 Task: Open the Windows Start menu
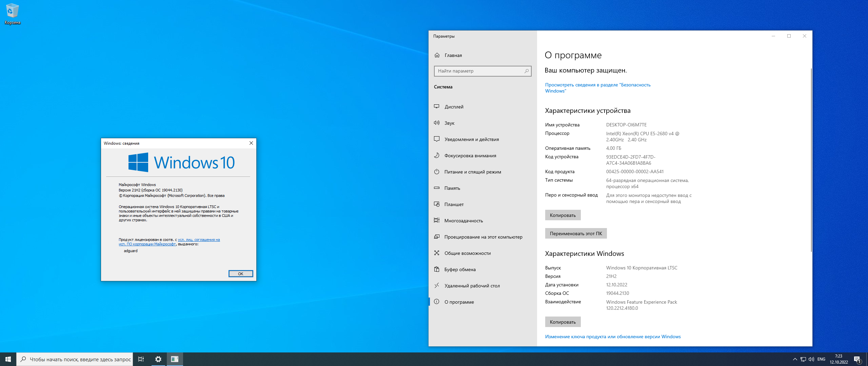[8, 359]
